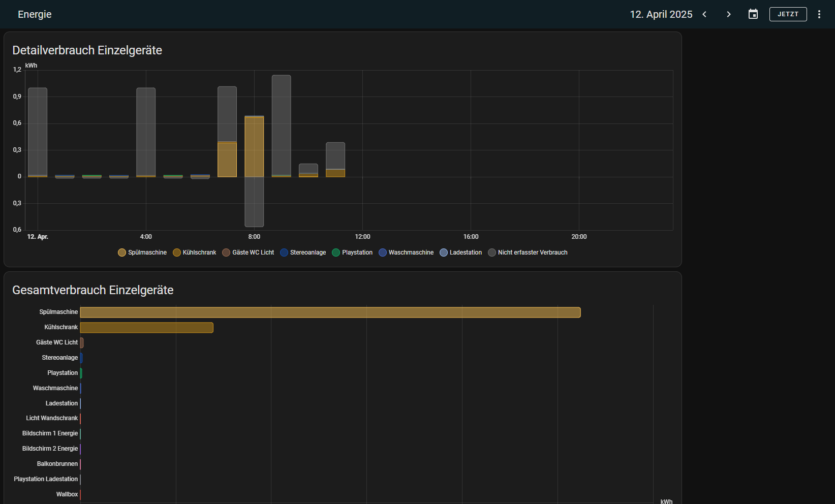The height and width of the screenshot is (504, 835).
Task: Click the Kühlschrank total consumption bar
Action: pyautogui.click(x=146, y=328)
